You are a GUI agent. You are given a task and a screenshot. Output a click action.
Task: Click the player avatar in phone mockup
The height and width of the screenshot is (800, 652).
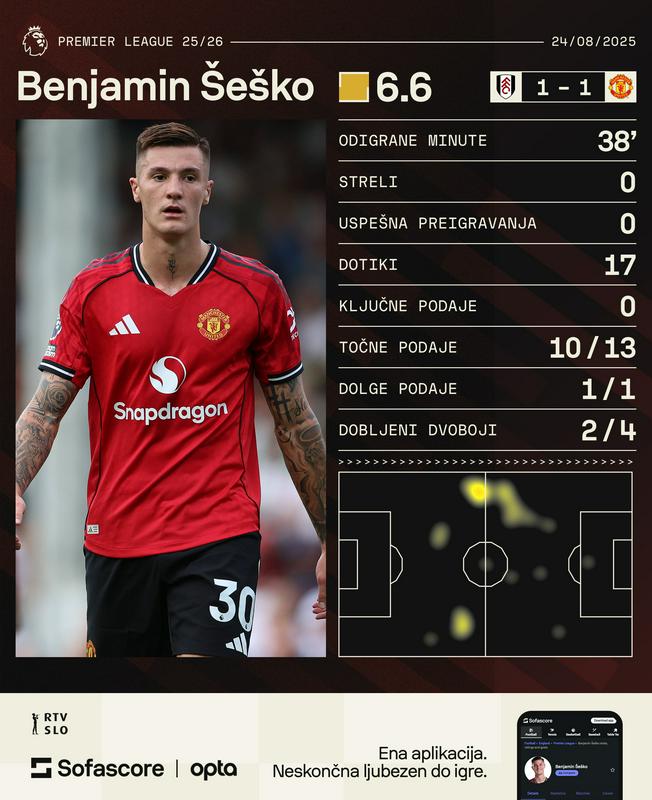click(538, 770)
